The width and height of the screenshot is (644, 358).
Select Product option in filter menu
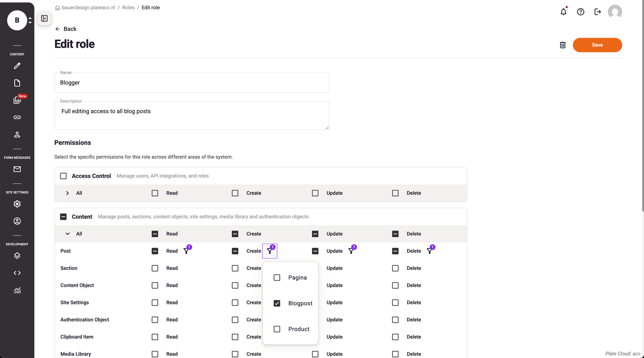coord(299,329)
